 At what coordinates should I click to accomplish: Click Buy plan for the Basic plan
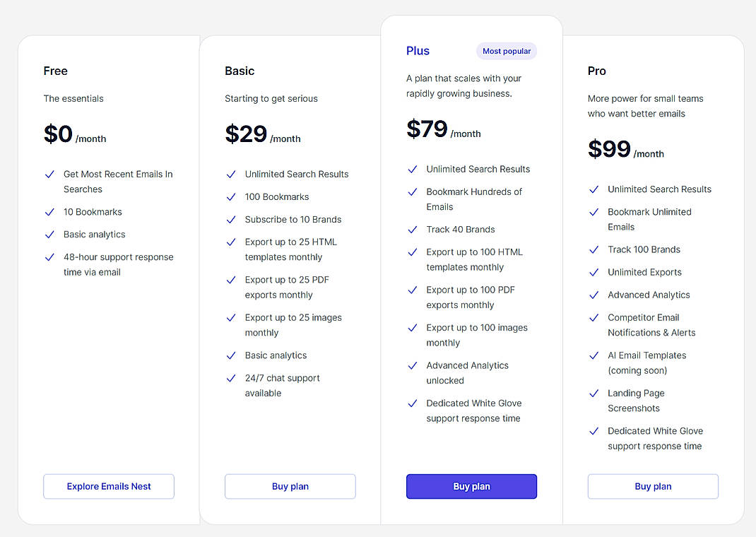(x=290, y=486)
